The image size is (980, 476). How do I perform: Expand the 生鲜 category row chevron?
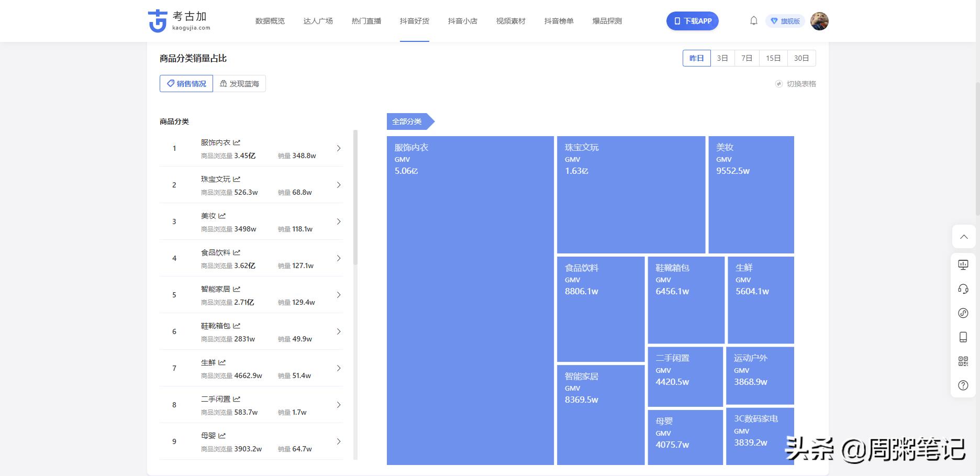(x=339, y=368)
